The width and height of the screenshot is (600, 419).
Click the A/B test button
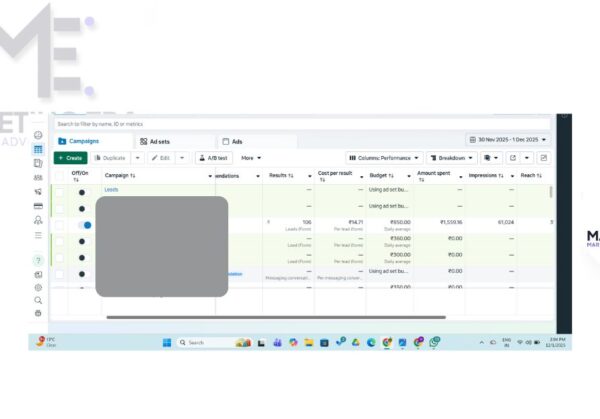(213, 158)
